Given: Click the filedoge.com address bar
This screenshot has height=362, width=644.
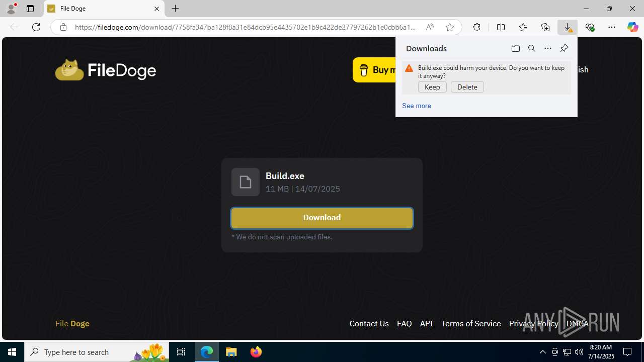Looking at the screenshot, I should (245, 27).
